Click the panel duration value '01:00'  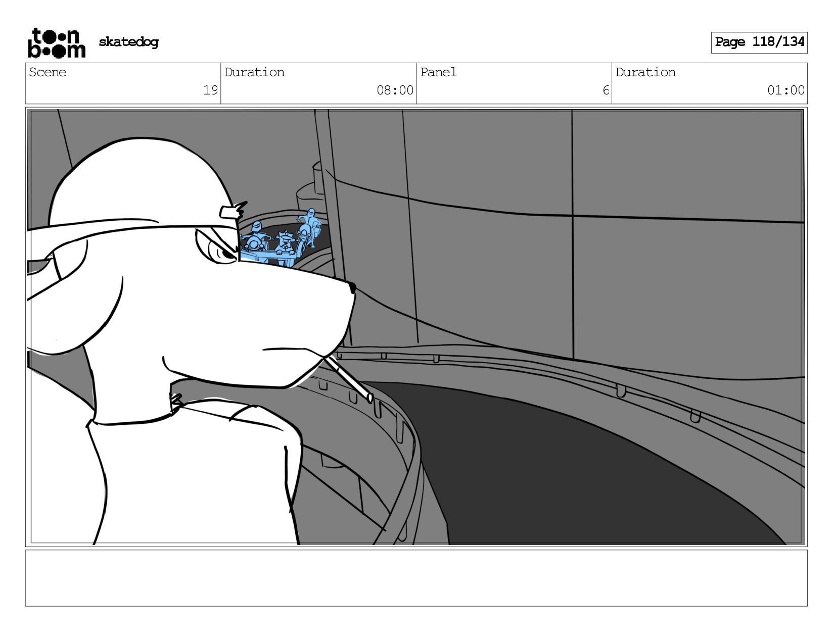coord(785,90)
